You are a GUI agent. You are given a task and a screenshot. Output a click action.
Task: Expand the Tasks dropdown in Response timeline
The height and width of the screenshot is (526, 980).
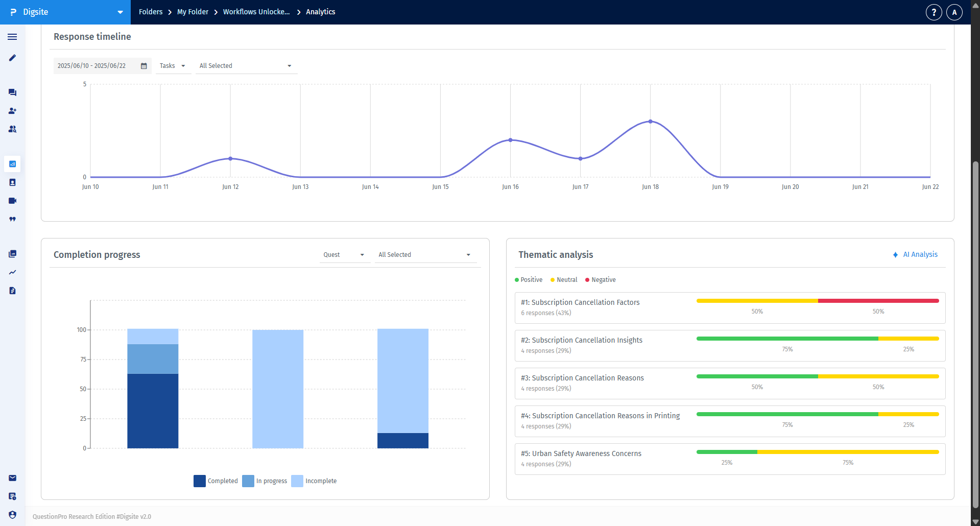coord(173,66)
